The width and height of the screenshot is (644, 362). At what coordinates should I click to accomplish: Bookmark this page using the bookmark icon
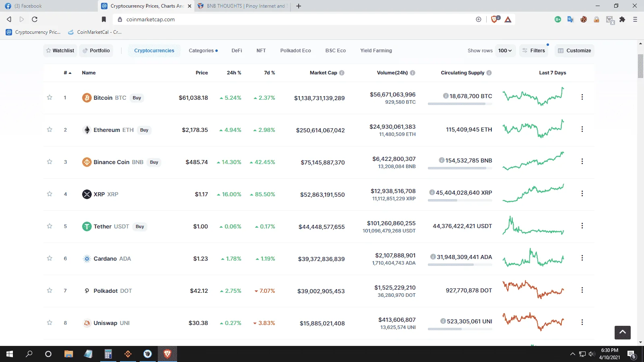coord(104,19)
